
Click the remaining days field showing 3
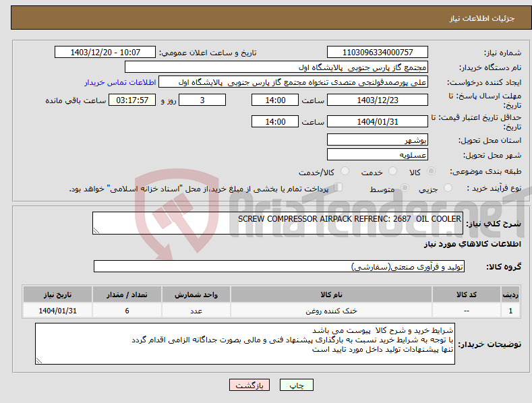pos(202,100)
